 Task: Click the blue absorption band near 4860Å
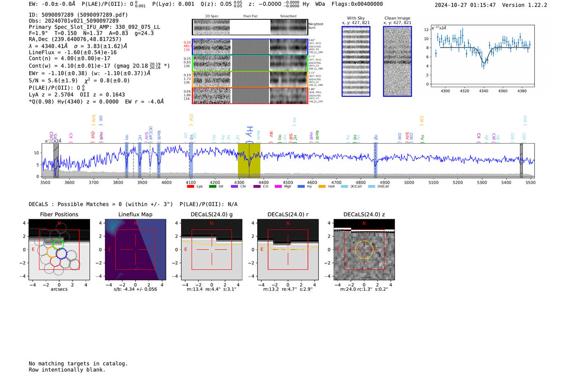point(375,160)
